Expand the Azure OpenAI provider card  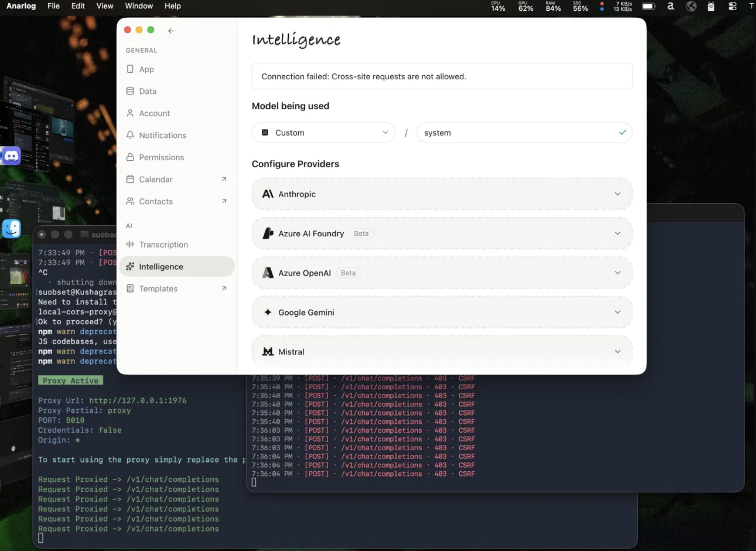click(442, 273)
